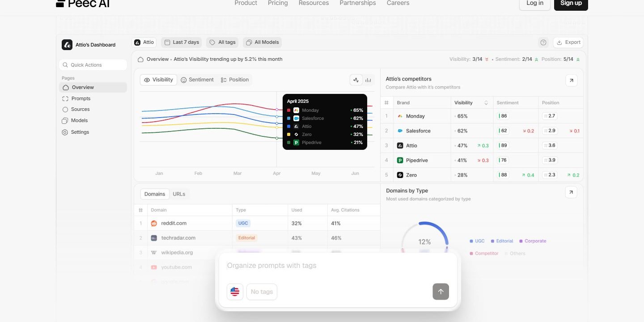Open the All Models filter
The image size is (644, 322).
263,42
